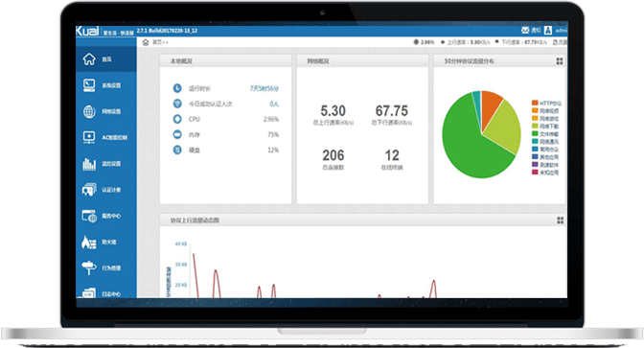Open 服务中心 browser-globe sidebar icon

89,216
